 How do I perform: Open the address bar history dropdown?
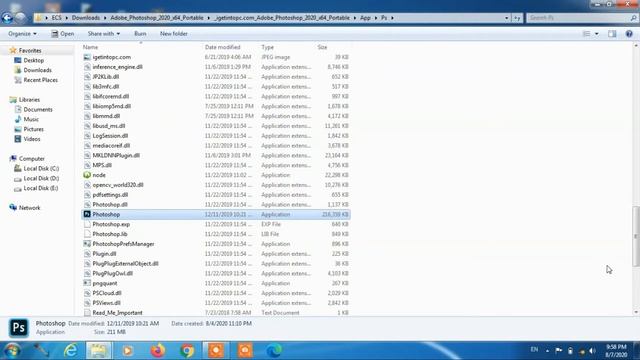(x=507, y=18)
